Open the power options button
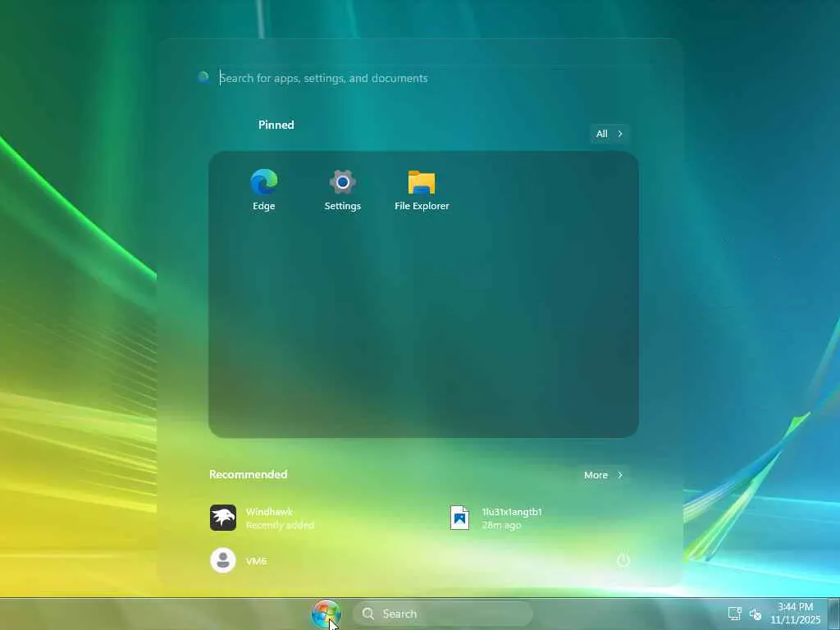This screenshot has width=840, height=630. (x=623, y=560)
